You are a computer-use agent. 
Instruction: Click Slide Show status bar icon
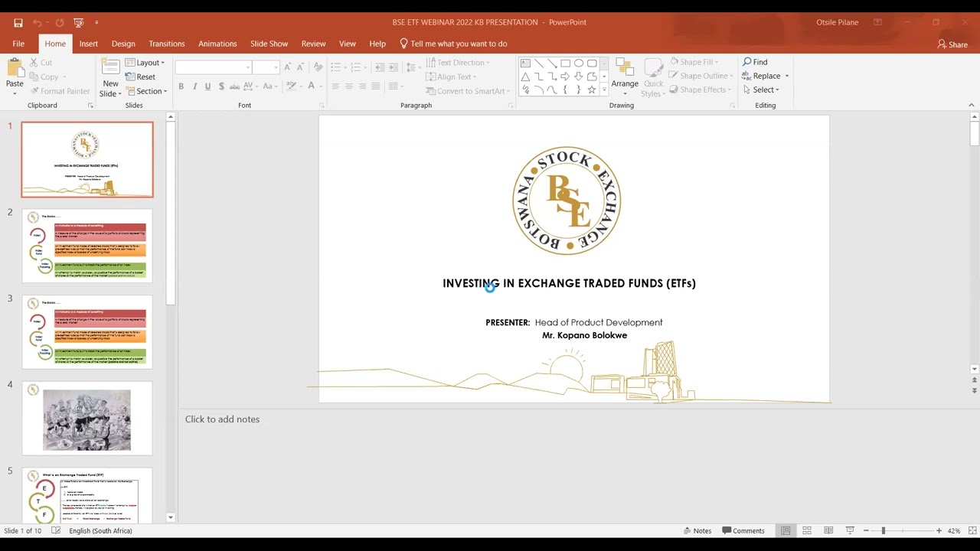click(850, 530)
